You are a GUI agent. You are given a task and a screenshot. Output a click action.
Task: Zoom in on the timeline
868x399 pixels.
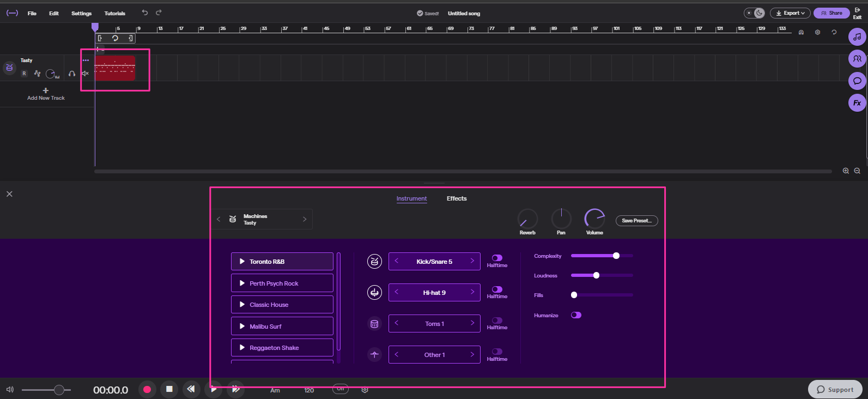click(846, 171)
